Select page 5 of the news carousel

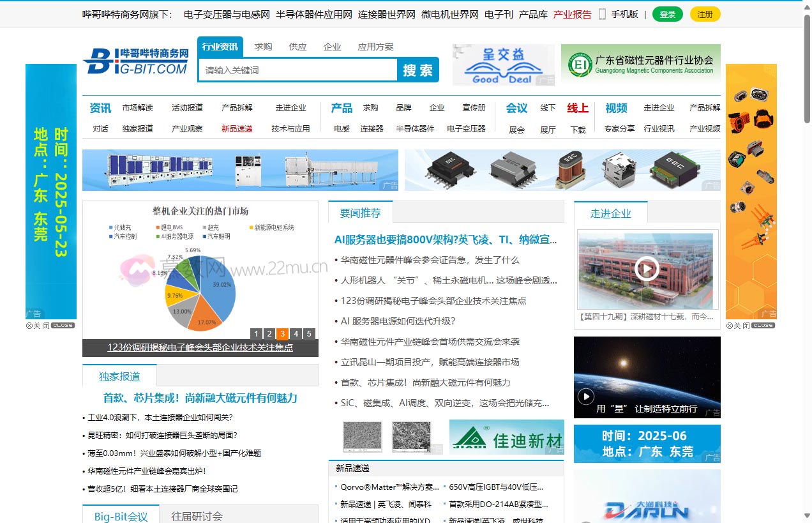click(x=309, y=333)
